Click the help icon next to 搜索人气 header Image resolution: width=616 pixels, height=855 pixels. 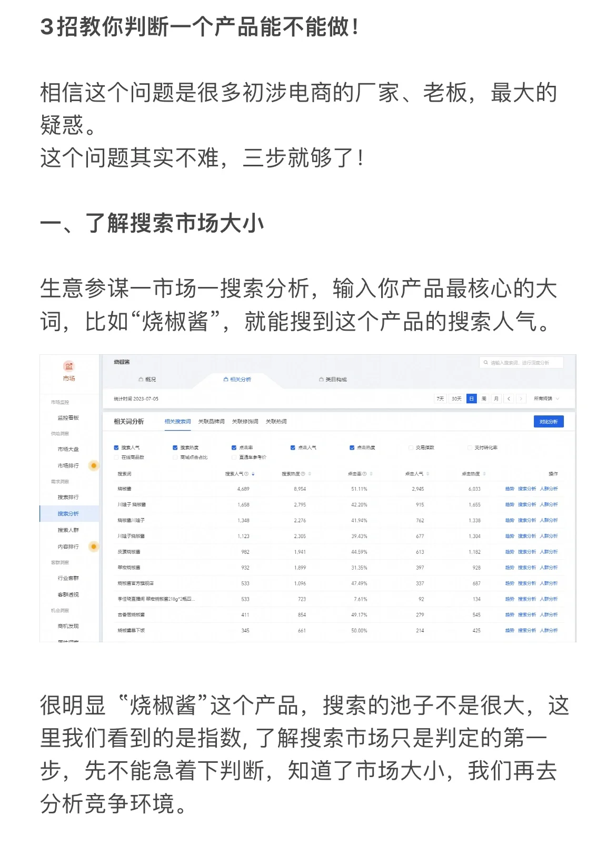(246, 474)
